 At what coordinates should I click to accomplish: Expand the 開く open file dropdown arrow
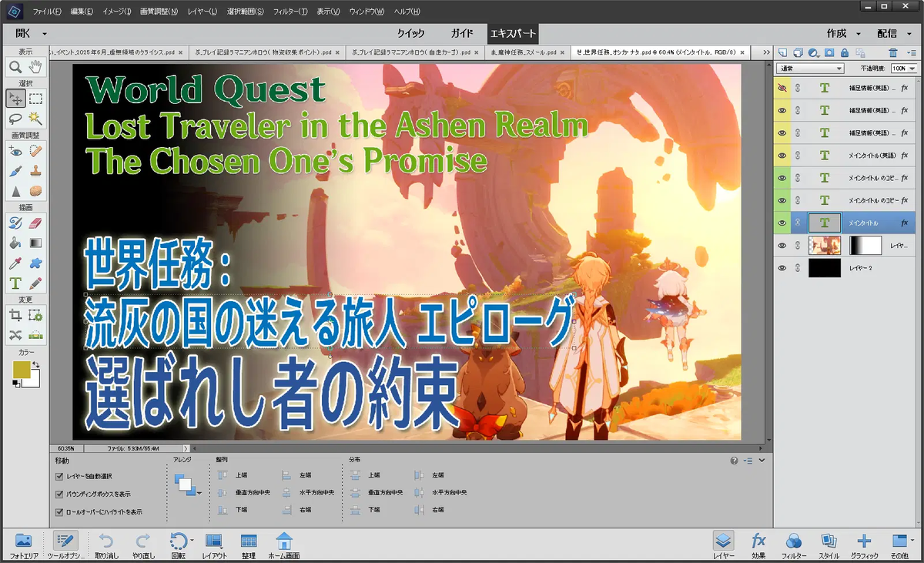pos(45,34)
